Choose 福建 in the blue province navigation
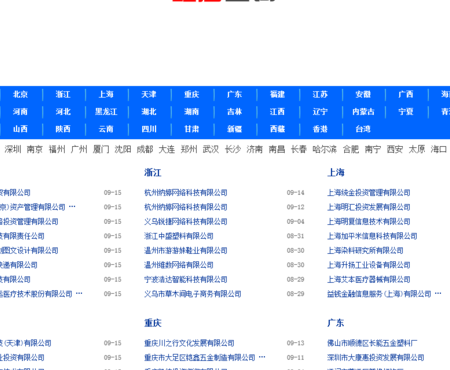The image size is (450, 370). 277,94
